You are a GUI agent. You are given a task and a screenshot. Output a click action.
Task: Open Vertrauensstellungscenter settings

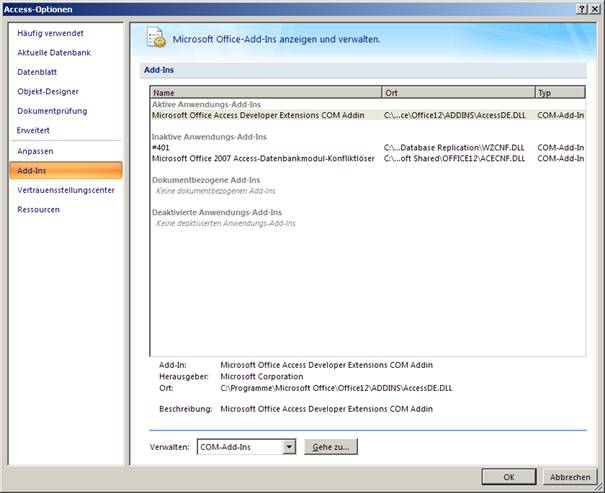click(x=66, y=190)
